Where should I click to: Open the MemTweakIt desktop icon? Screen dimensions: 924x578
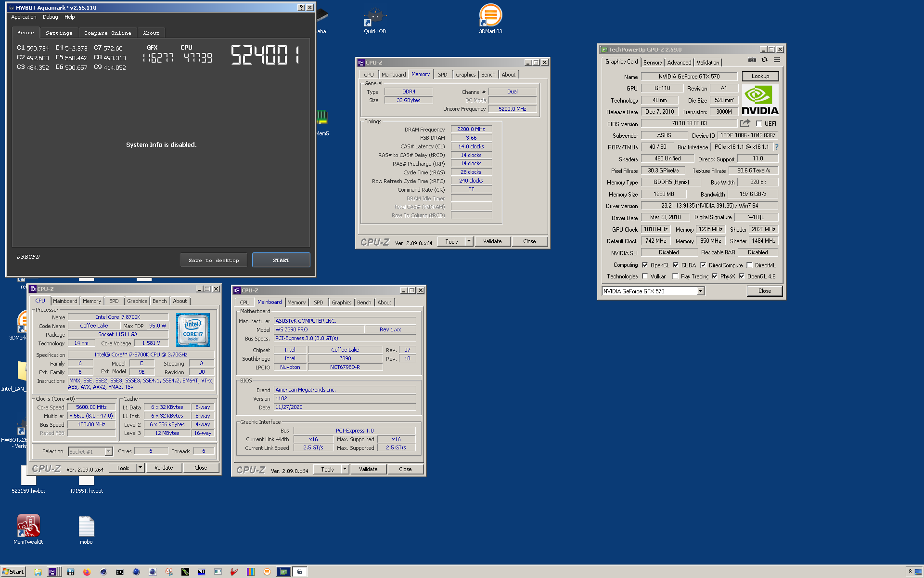tap(28, 529)
